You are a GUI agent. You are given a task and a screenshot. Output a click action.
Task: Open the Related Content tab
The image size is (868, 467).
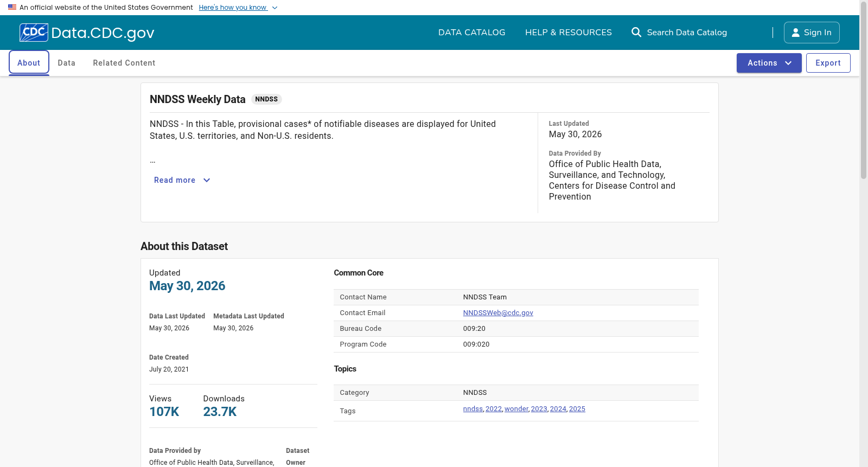click(x=124, y=63)
